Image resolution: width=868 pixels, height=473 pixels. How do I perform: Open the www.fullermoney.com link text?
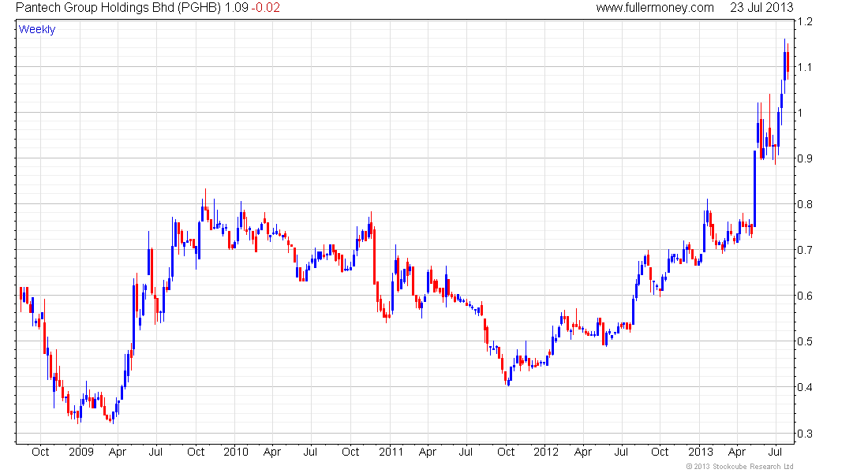pyautogui.click(x=655, y=8)
